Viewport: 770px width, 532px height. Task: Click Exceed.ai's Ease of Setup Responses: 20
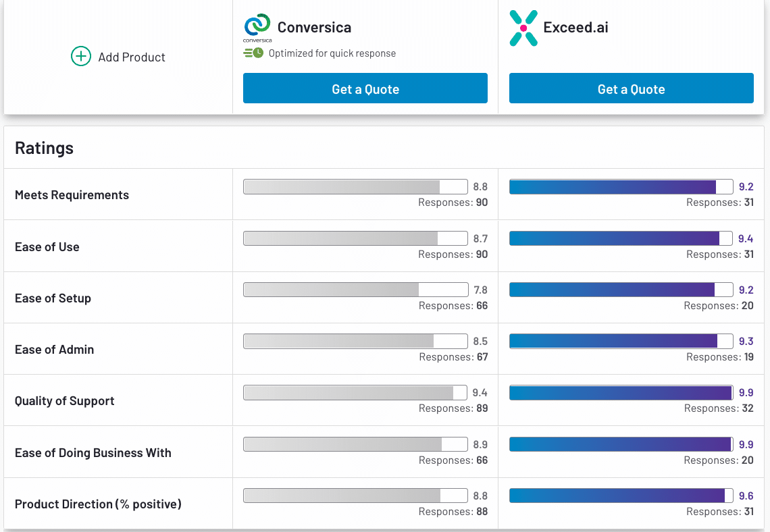719,306
